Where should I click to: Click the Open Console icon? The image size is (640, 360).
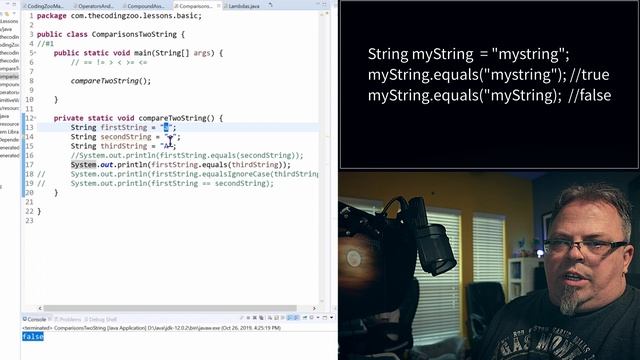[x=325, y=318]
